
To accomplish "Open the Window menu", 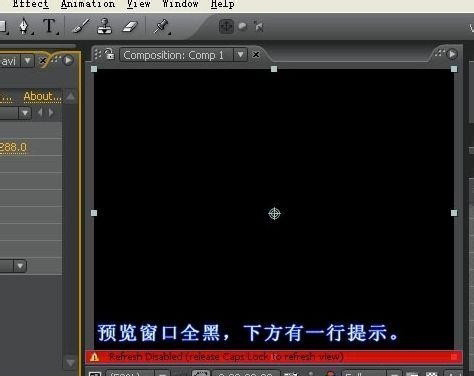I will [x=180, y=4].
